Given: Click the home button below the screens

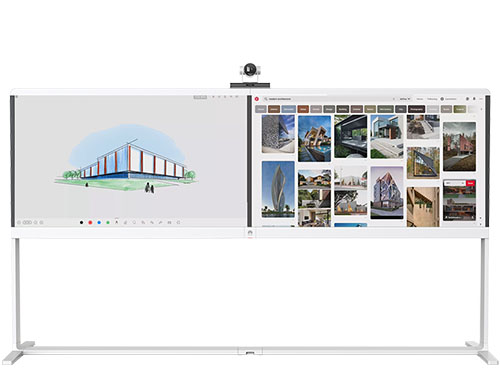Looking at the screenshot, I should 250,233.
